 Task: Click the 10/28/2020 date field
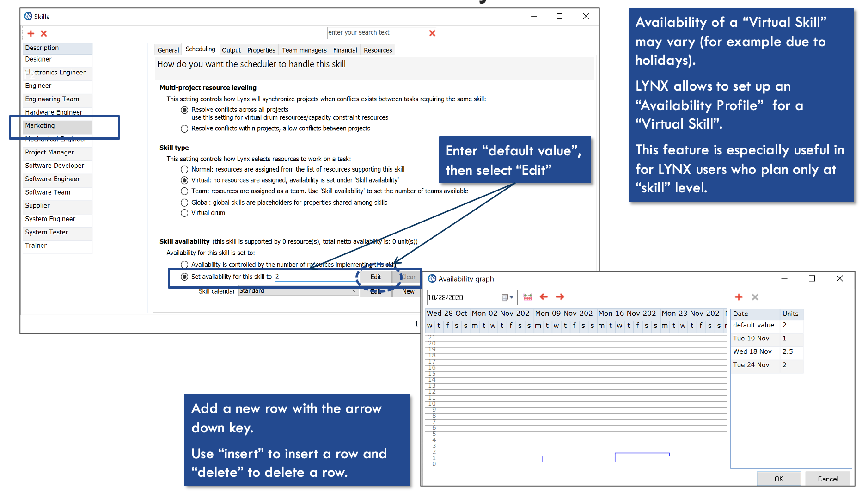coord(463,297)
